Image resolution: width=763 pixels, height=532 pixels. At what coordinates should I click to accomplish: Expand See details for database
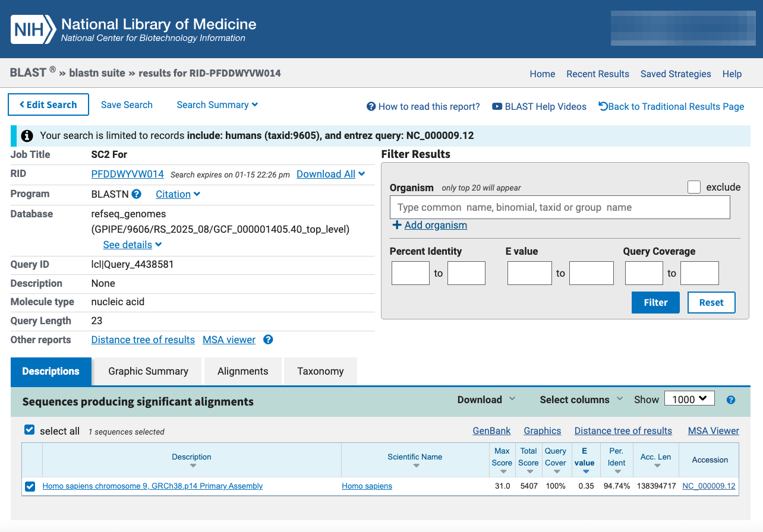click(x=133, y=245)
